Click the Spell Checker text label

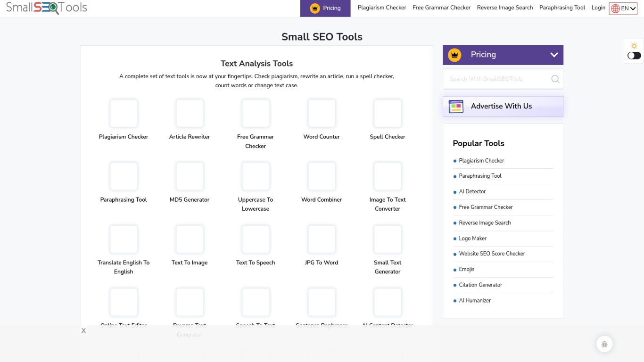(x=388, y=137)
